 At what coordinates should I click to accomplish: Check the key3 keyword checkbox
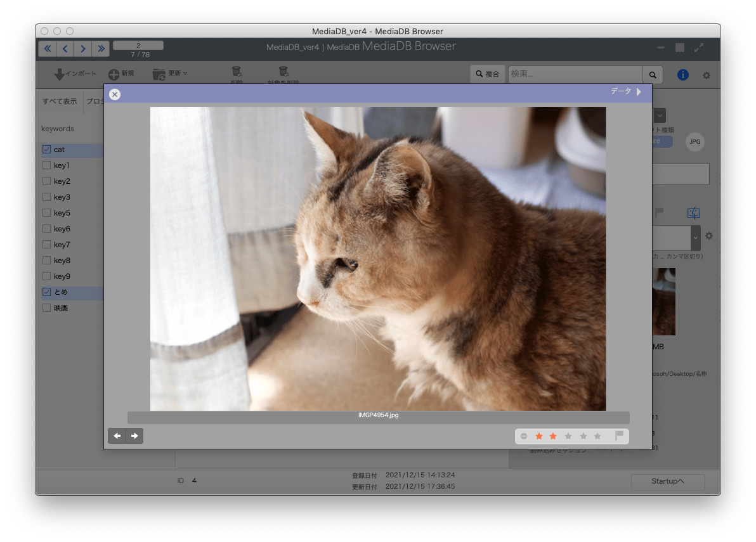tap(47, 197)
